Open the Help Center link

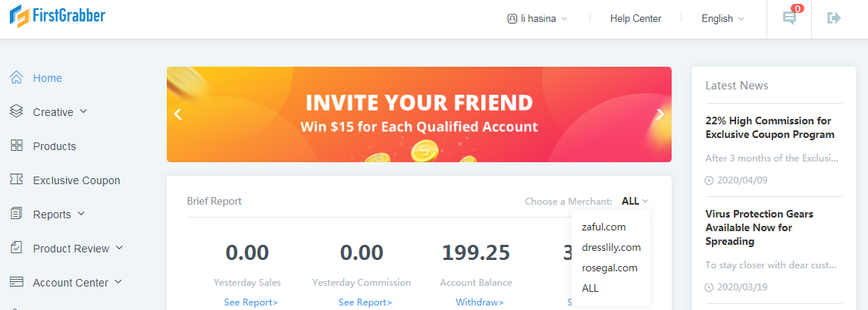click(x=635, y=19)
